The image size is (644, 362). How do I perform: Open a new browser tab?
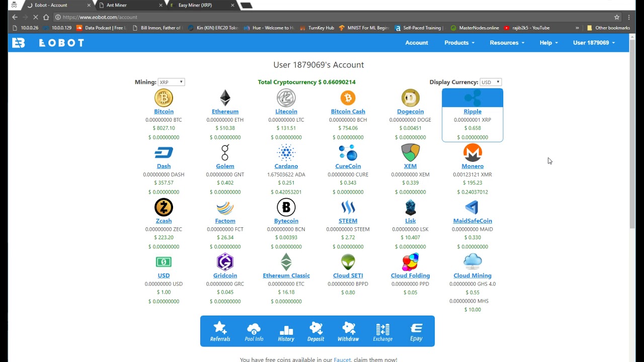246,6
